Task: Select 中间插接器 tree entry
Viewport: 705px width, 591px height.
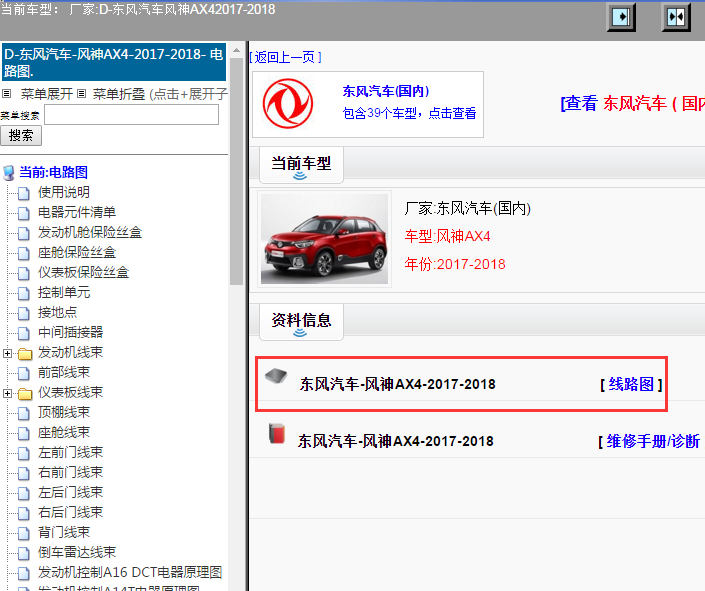Action: [x=71, y=332]
